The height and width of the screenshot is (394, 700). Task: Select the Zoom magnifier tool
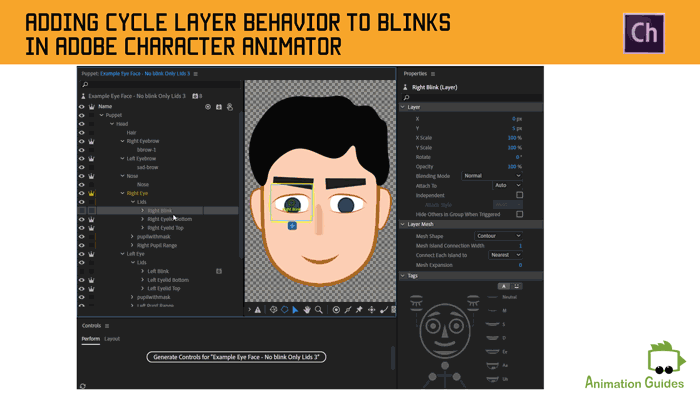(x=319, y=310)
